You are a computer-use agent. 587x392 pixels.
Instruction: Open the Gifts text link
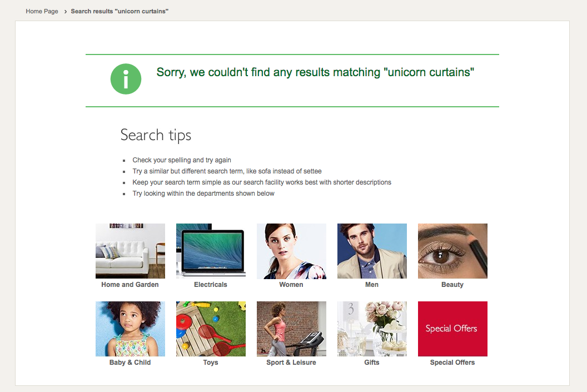click(x=372, y=363)
